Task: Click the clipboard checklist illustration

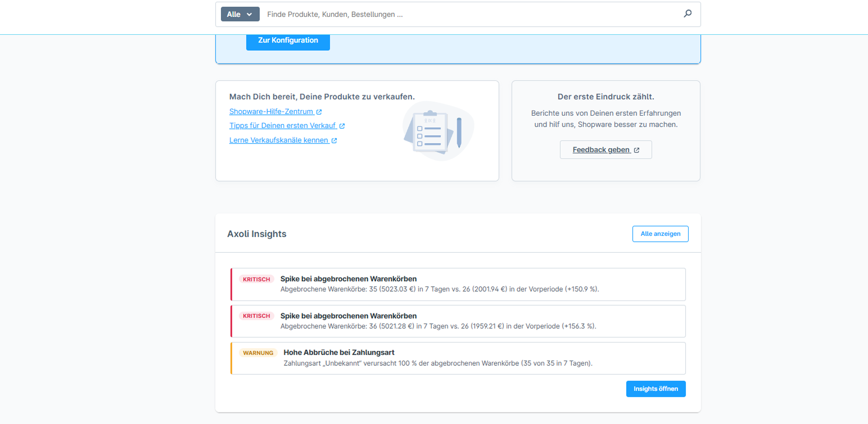Action: 438,131
